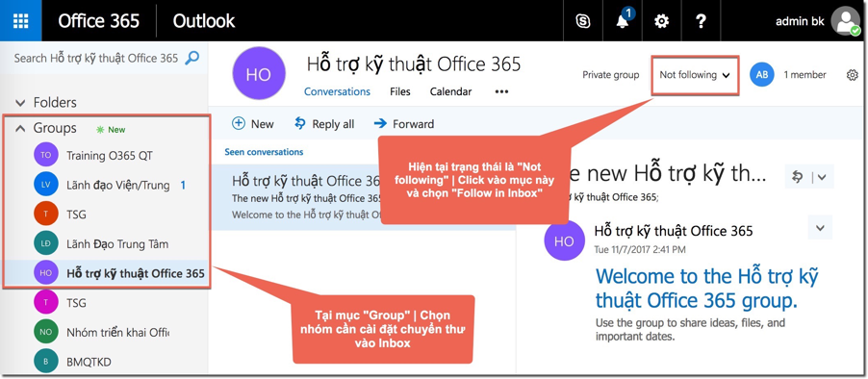Click the reply all icon in reading pane
Viewport: 868px width, 379px height.
coord(798,176)
